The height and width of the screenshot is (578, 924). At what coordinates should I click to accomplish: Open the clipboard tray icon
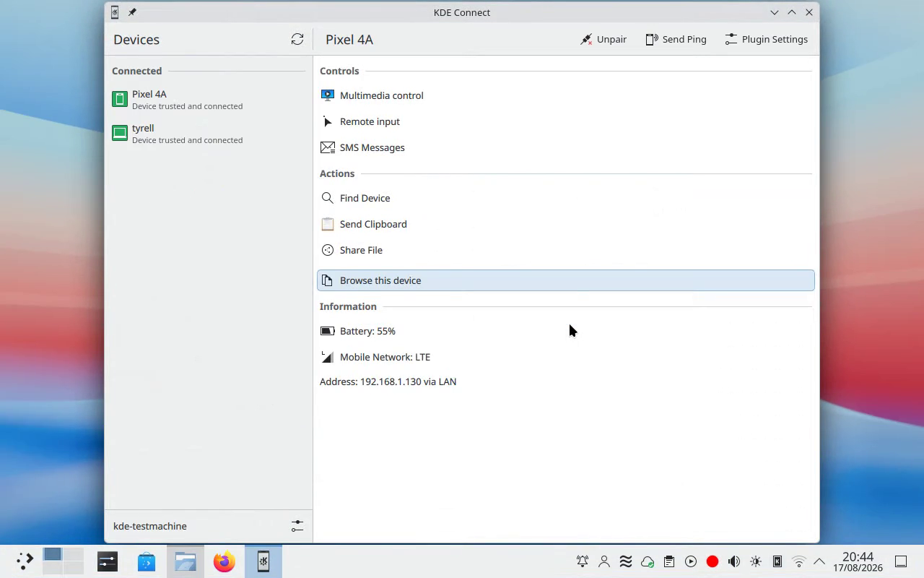click(669, 561)
